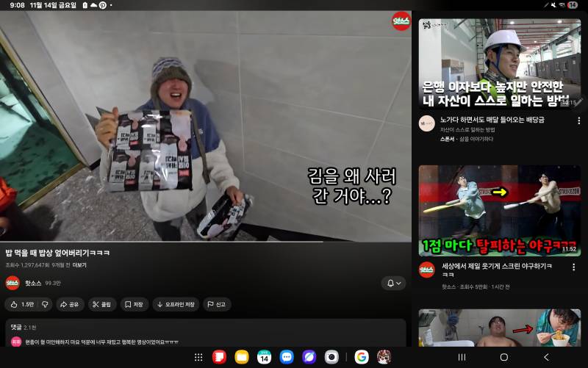Launch the yellow My Files app in the taskbar
Screen dimensions: 588x368
pos(242,357)
